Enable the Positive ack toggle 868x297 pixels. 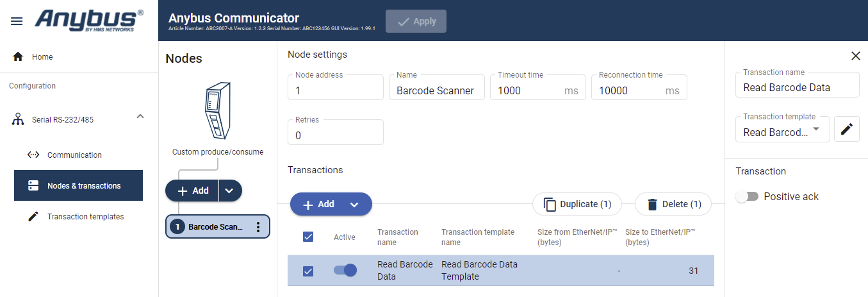[747, 196]
